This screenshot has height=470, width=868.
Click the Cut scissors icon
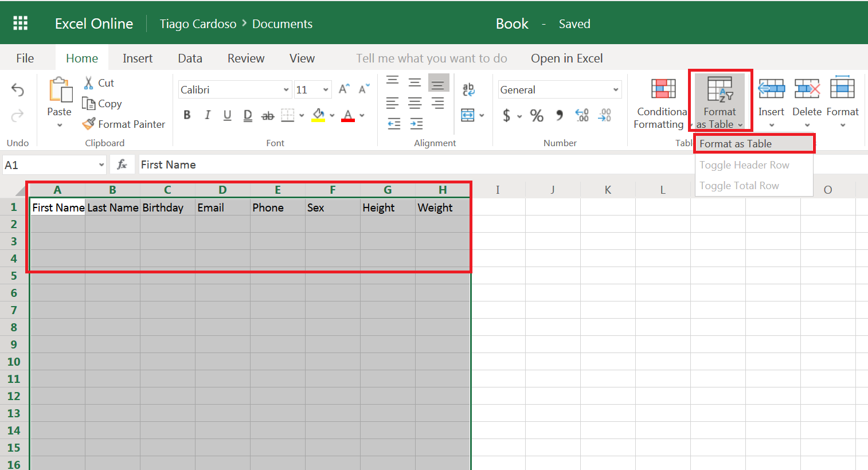point(89,83)
